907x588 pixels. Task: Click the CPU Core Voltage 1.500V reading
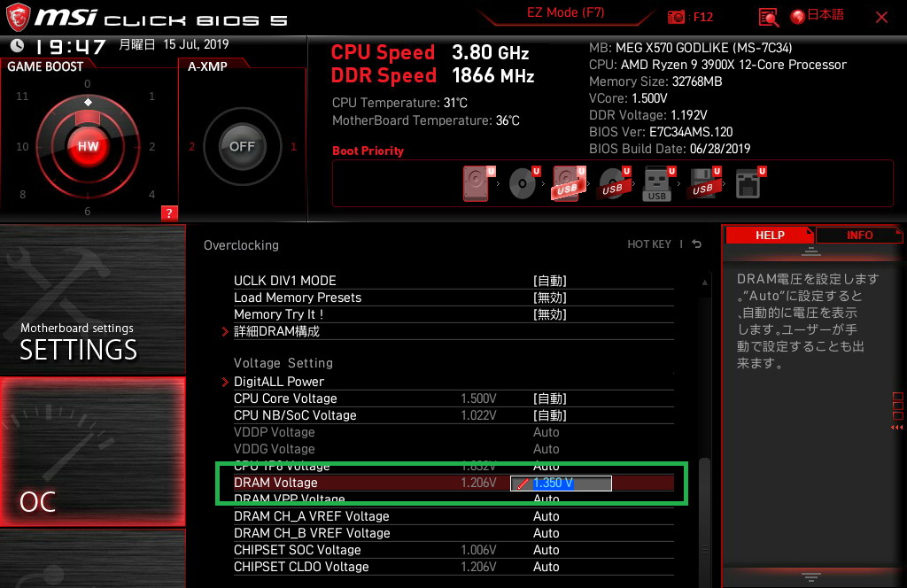(478, 398)
